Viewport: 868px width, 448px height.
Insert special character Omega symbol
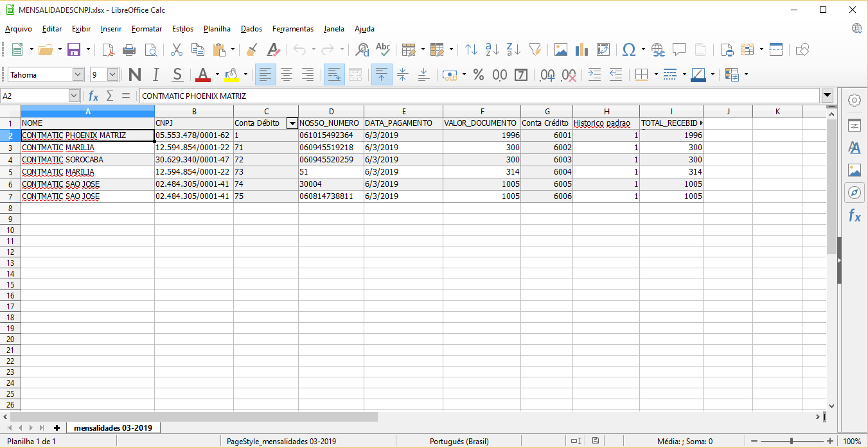[629, 49]
